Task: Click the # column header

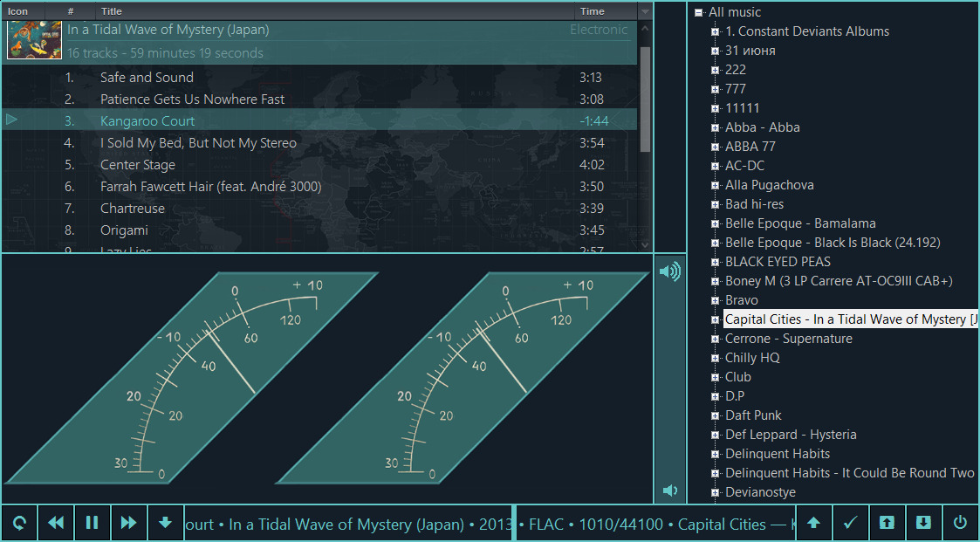Action: coord(71,11)
